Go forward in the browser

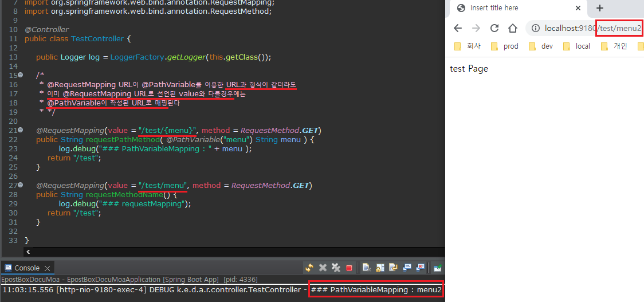(x=476, y=28)
